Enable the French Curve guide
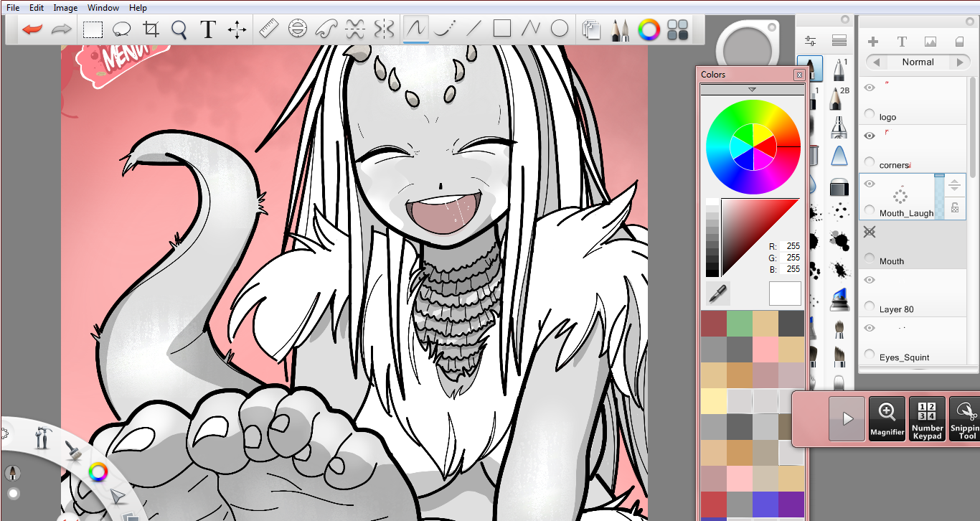980x521 pixels. pos(326,29)
